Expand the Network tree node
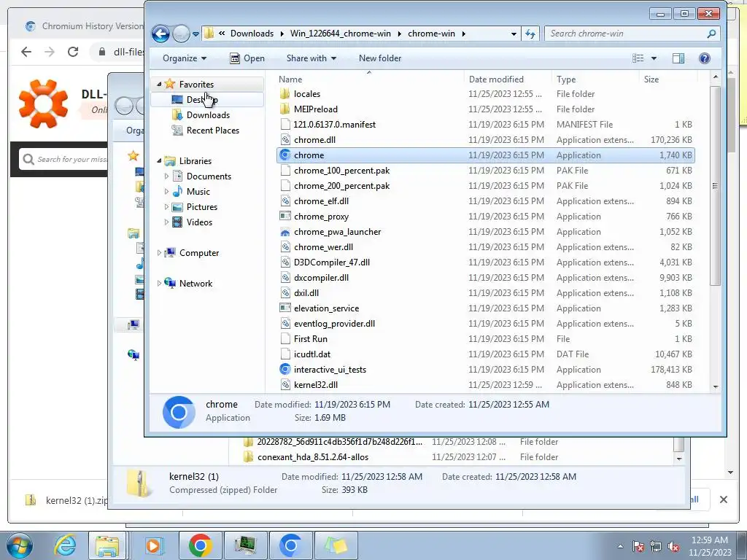Screen dimensions: 747x560 point(159,284)
